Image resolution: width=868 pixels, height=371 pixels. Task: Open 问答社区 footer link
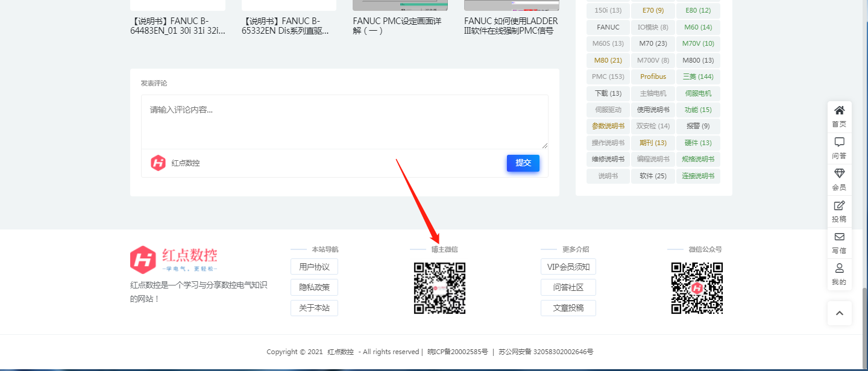568,287
